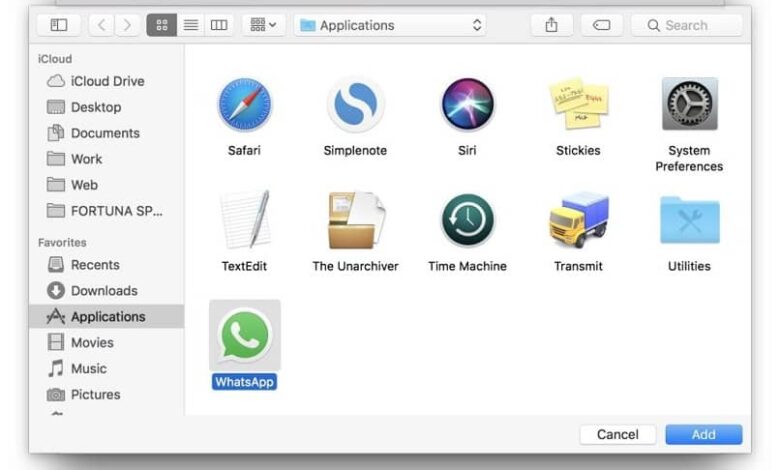Go back with the left arrow
This screenshot has height=470, width=780.
point(101,25)
